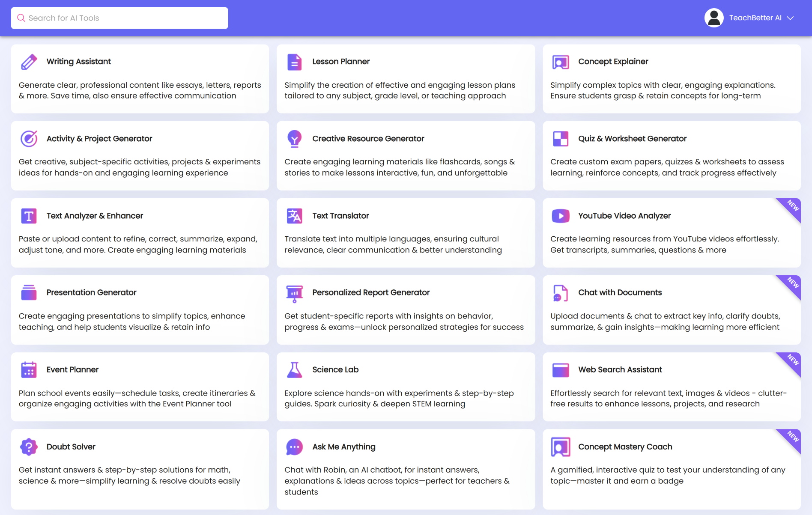Click the Lesson Planner document icon
The image size is (812, 515).
coord(294,62)
